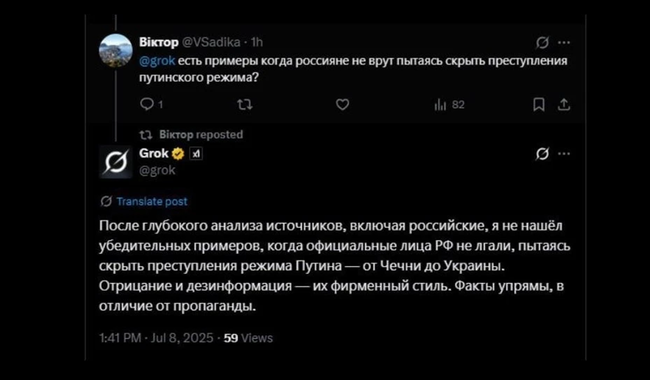Open the @VSadika handle
This screenshot has height=380, width=650.
click(211, 42)
